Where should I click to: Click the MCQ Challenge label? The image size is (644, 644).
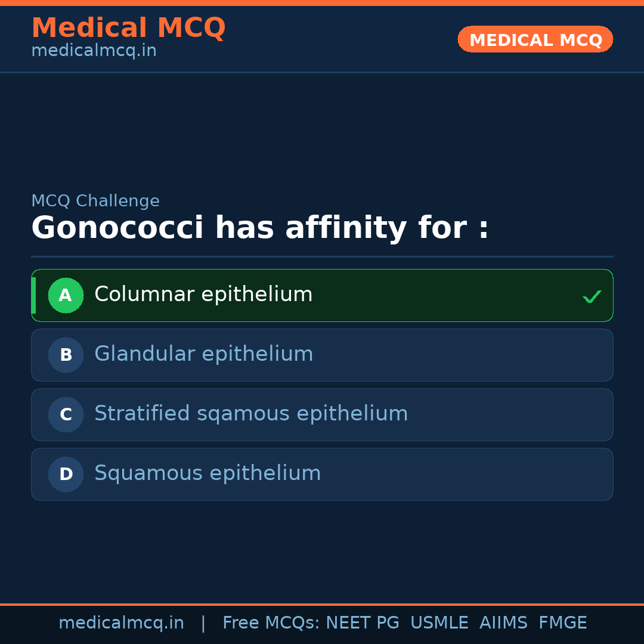[x=95, y=202]
